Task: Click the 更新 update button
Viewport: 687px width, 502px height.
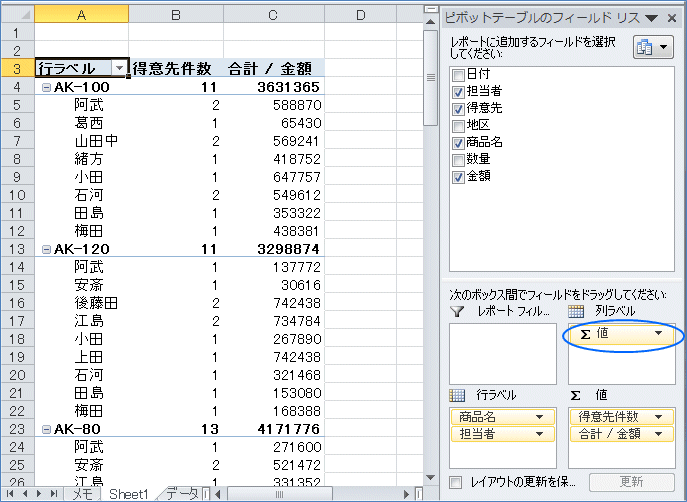Action: (631, 482)
